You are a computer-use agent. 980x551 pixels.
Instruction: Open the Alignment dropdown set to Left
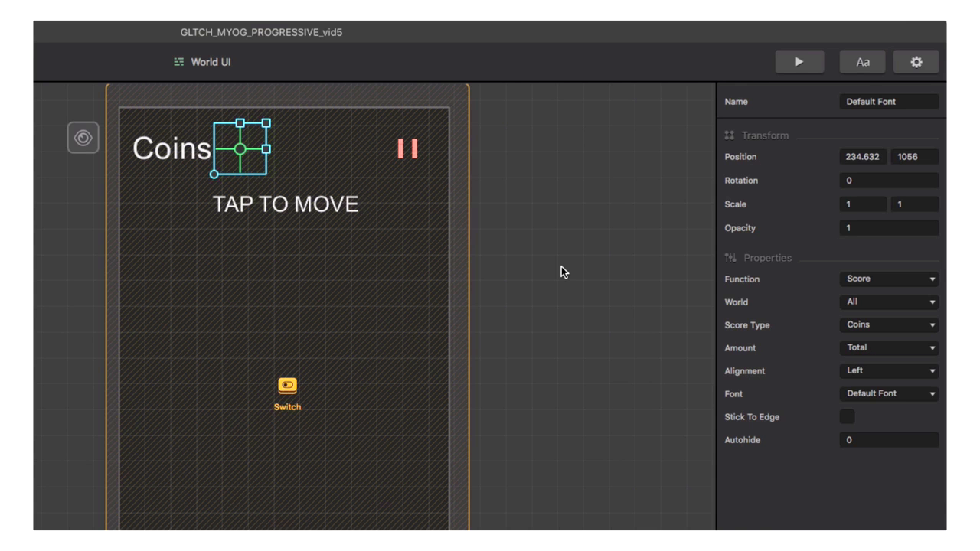click(889, 371)
